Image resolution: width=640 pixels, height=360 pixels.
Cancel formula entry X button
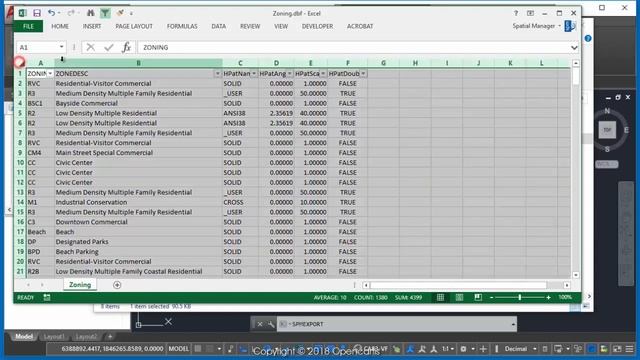pos(91,47)
